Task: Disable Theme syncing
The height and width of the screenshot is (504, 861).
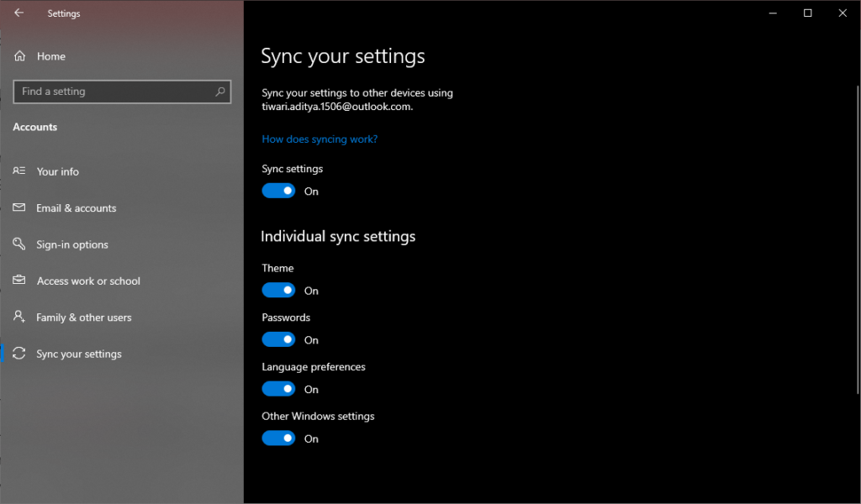Action: pos(278,290)
